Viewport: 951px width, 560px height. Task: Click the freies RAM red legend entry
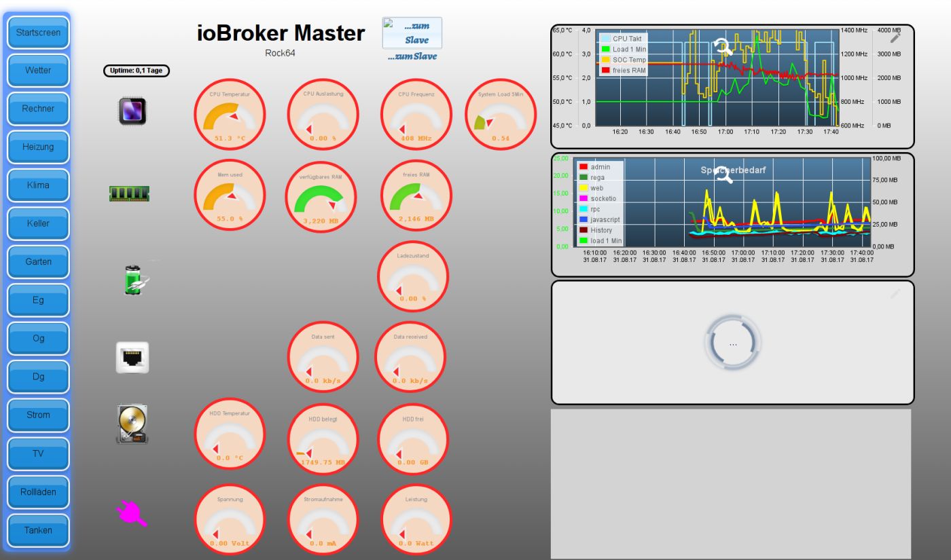tap(623, 70)
